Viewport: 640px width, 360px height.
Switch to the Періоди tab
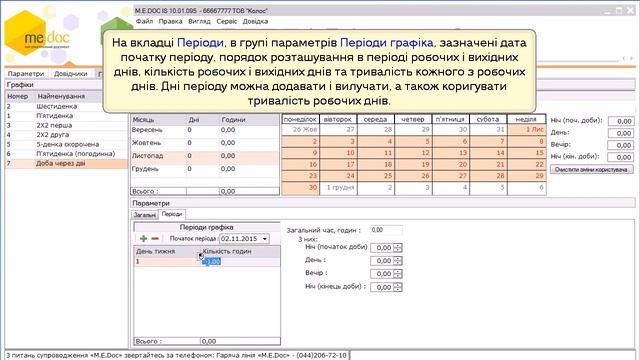[171, 214]
